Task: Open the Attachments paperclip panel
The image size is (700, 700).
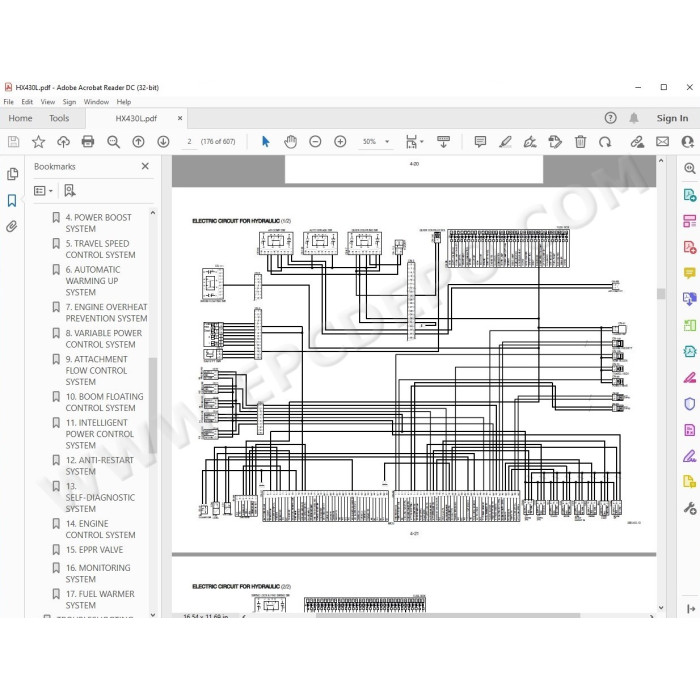Action: (x=12, y=227)
